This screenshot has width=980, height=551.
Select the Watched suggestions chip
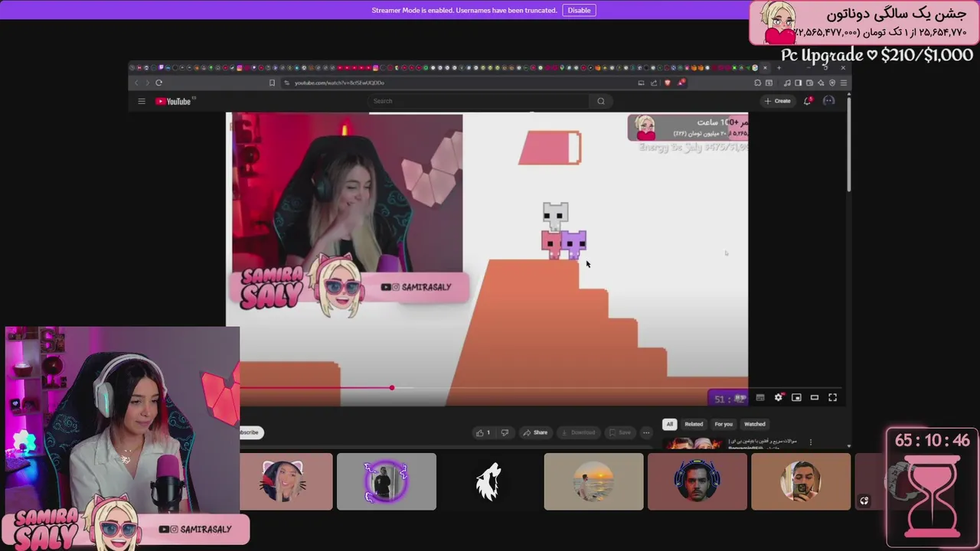755,424
